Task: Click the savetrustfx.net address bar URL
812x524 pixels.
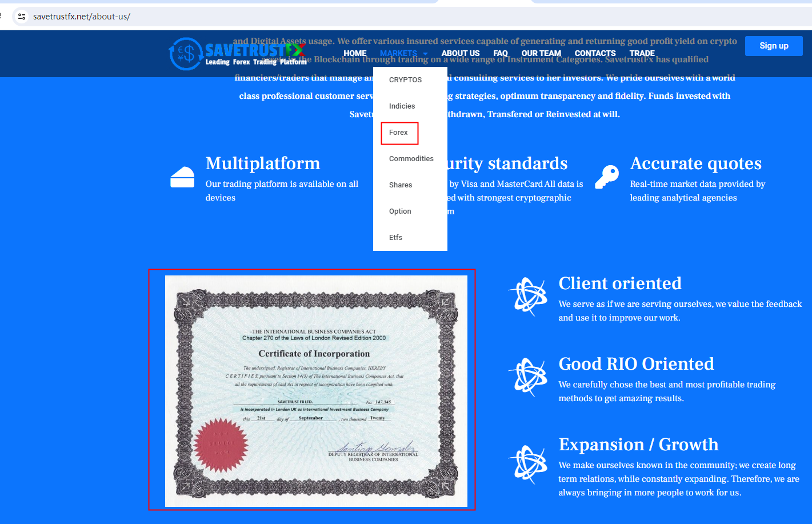Action: coord(82,17)
